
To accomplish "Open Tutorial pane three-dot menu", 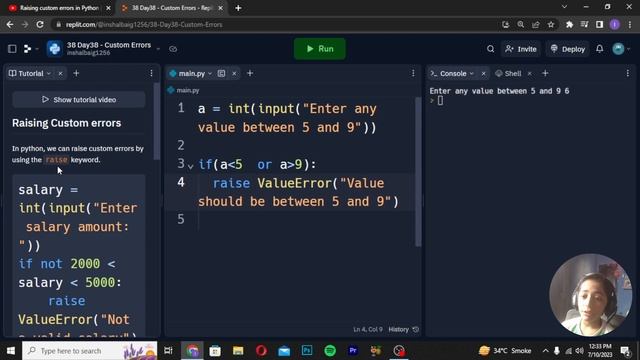I will point(151,73).
